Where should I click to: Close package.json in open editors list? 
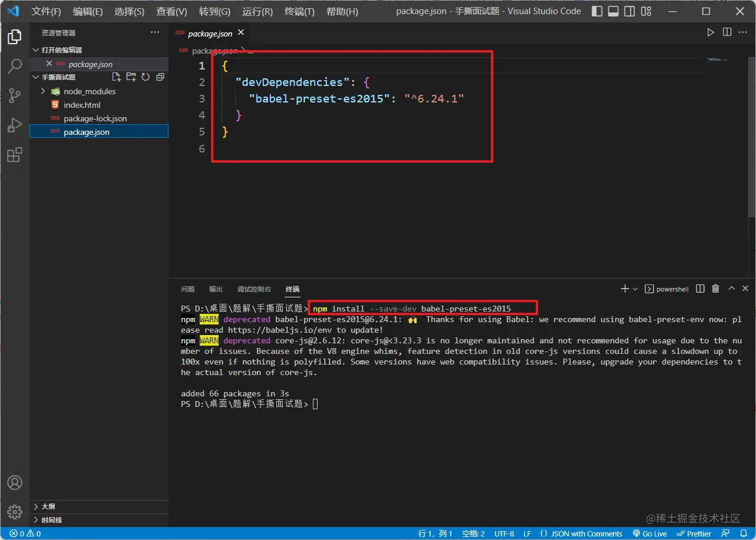coord(49,64)
